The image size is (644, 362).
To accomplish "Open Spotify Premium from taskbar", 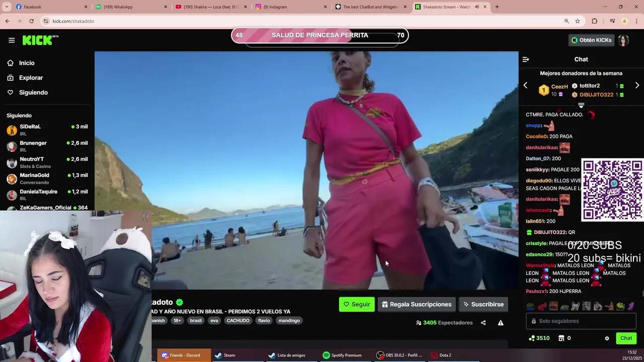I will [x=345, y=355].
